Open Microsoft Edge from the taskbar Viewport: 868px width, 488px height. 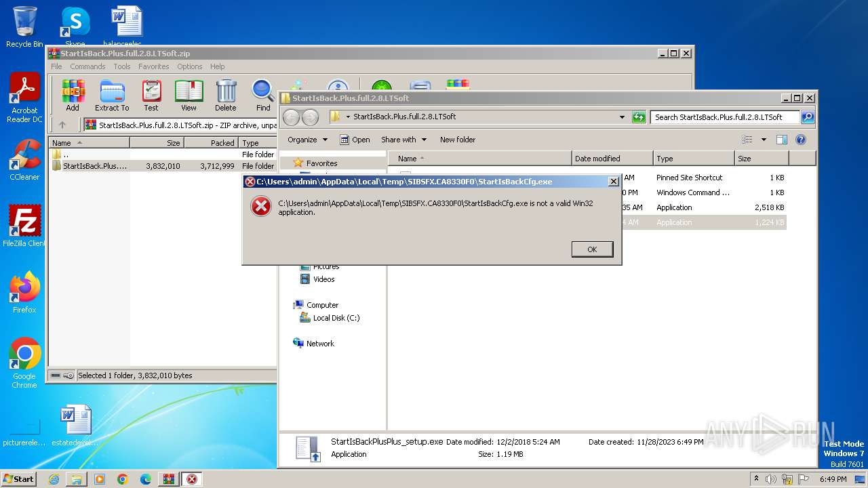(145, 479)
